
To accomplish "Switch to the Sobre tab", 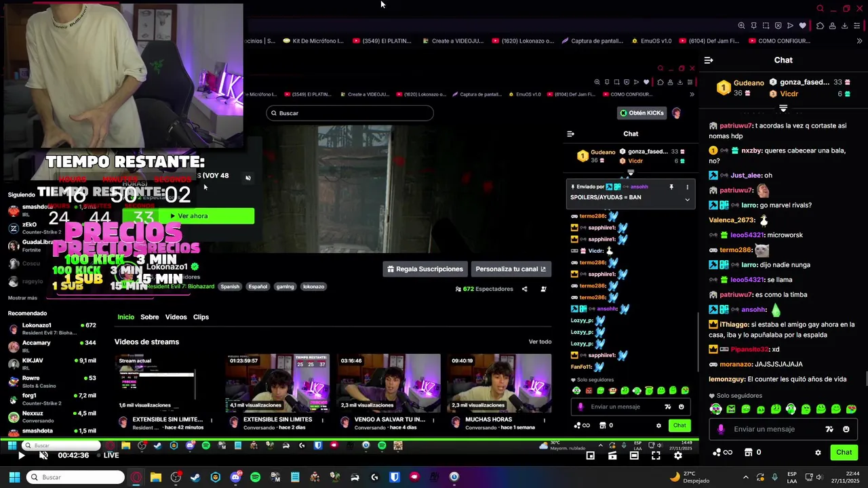I will 150,317.
